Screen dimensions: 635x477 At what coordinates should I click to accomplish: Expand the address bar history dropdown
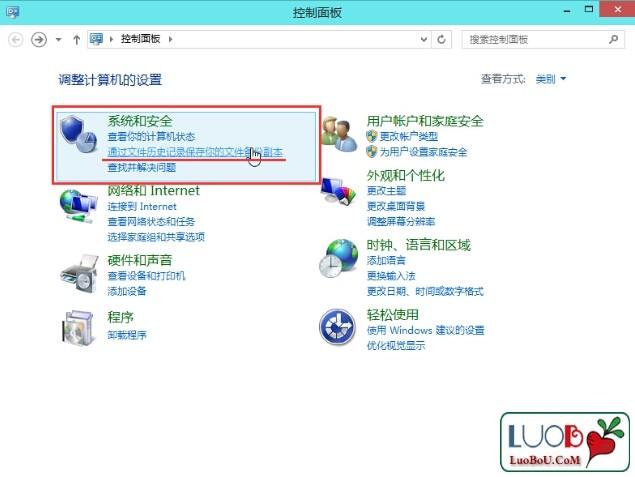[424, 39]
